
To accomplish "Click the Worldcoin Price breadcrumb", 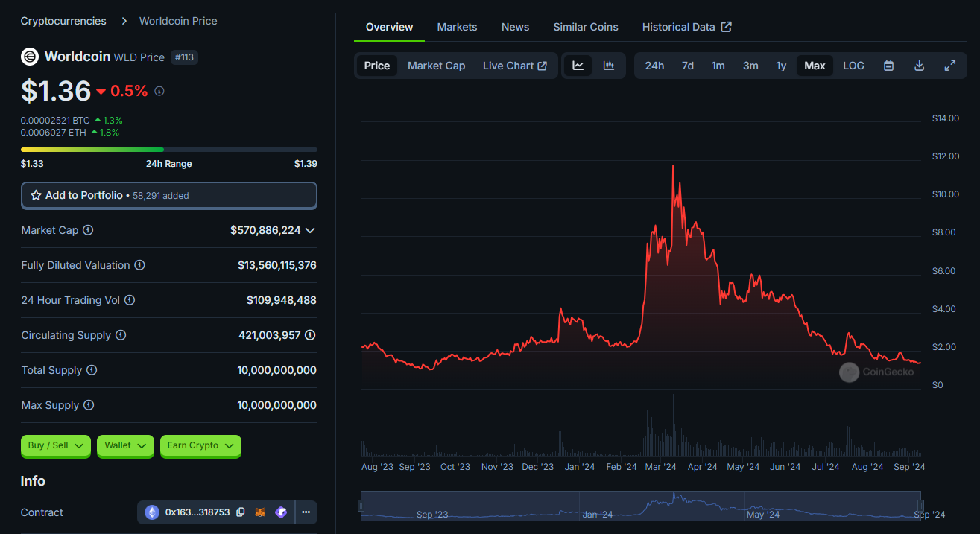I will 178,21.
